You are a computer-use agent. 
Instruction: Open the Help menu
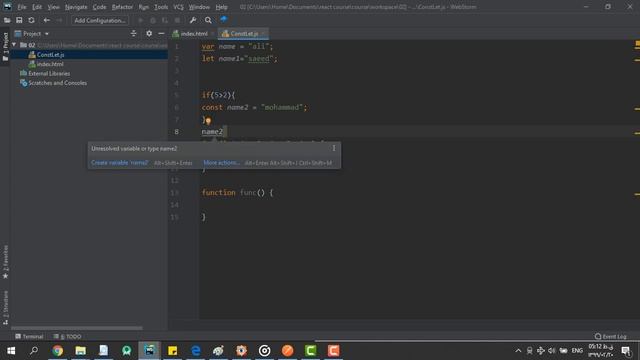(221, 7)
